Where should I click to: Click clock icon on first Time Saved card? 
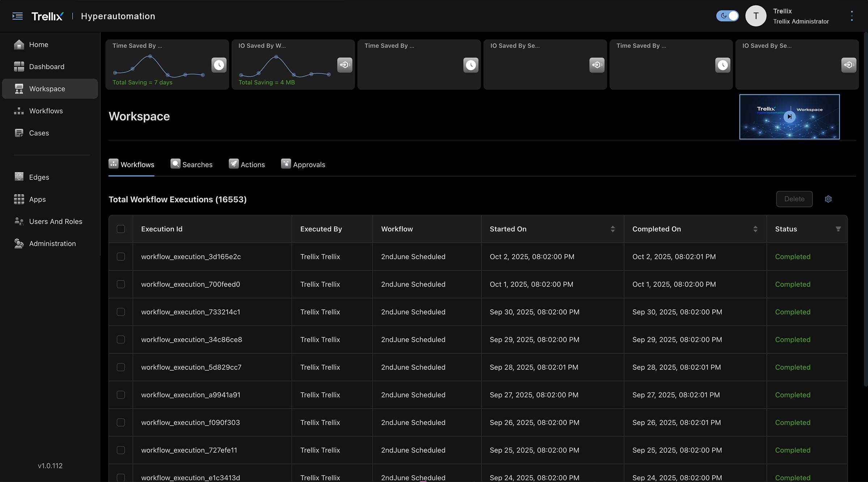coord(219,65)
